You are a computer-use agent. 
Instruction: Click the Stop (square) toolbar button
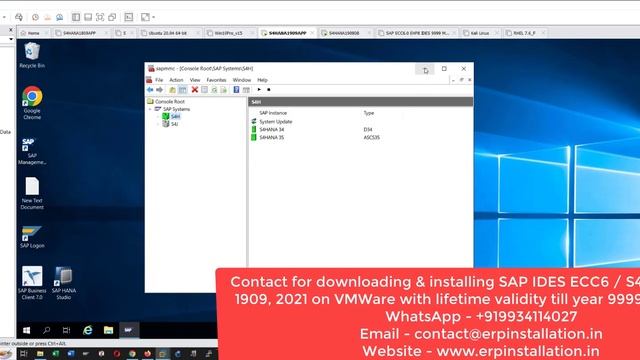(269, 89)
